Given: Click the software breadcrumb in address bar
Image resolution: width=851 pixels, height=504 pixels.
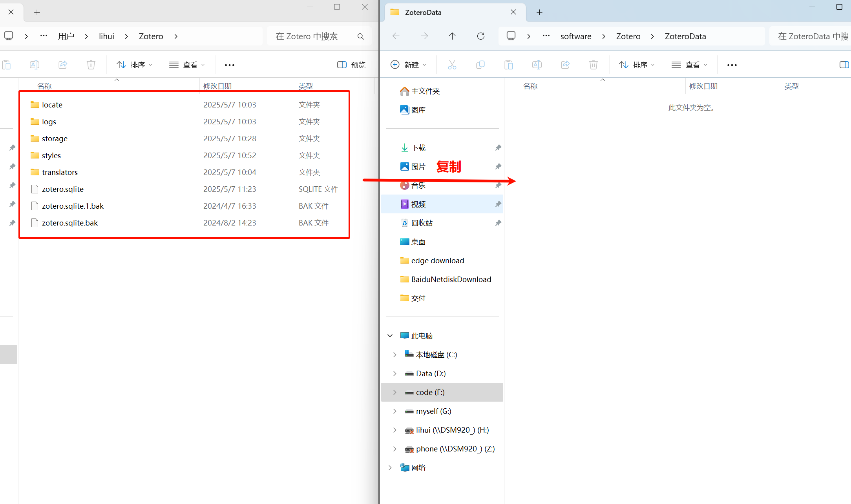Looking at the screenshot, I should pyautogui.click(x=575, y=36).
